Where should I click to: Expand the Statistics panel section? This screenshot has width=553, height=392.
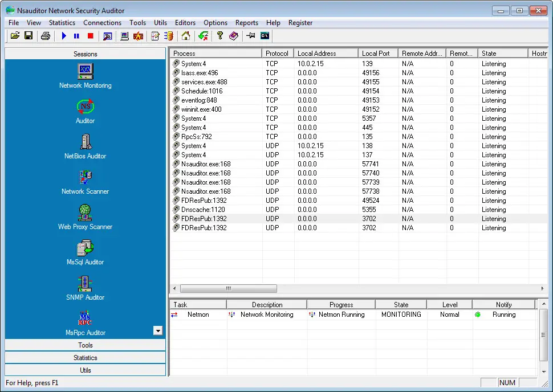[86, 358]
